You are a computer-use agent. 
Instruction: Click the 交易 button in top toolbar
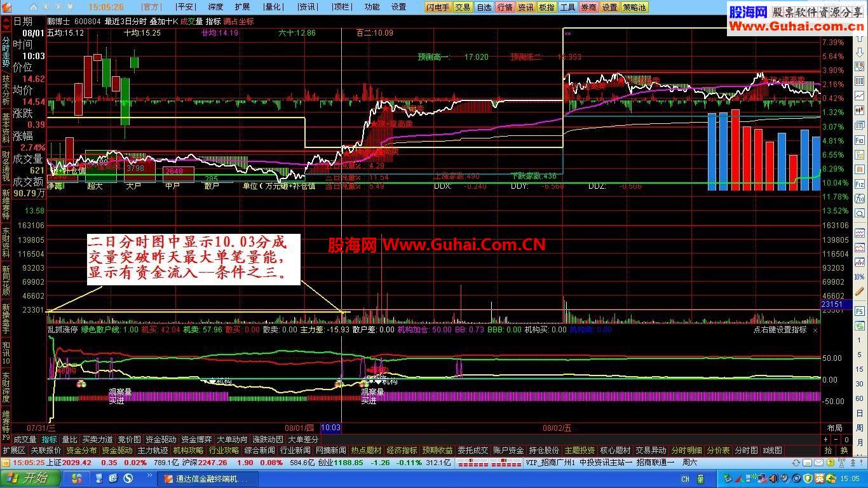click(463, 7)
